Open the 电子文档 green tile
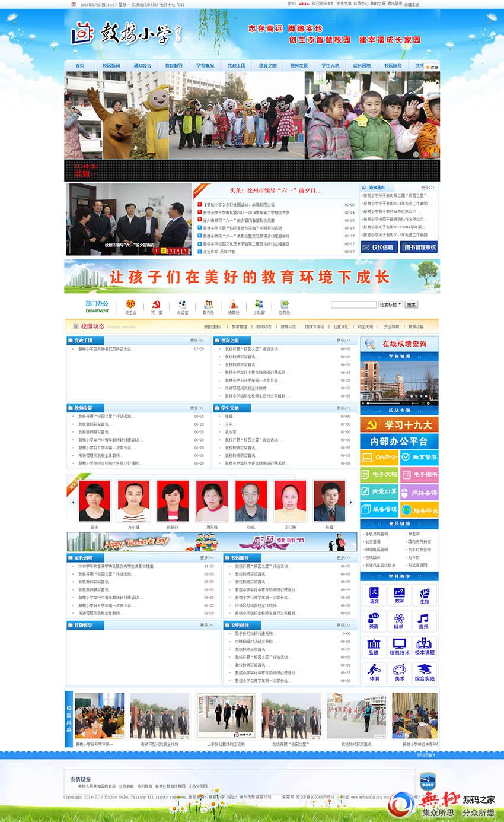The width and height of the screenshot is (504, 822). pyautogui.click(x=379, y=475)
